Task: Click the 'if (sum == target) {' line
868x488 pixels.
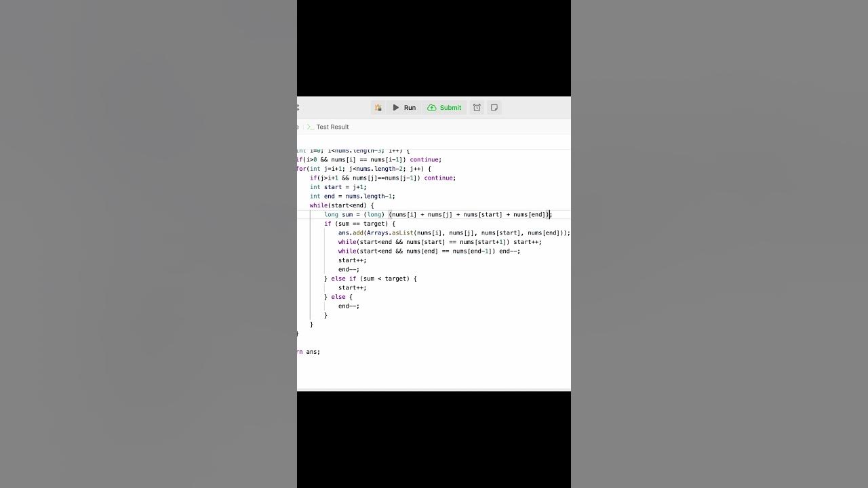Action: click(x=359, y=224)
